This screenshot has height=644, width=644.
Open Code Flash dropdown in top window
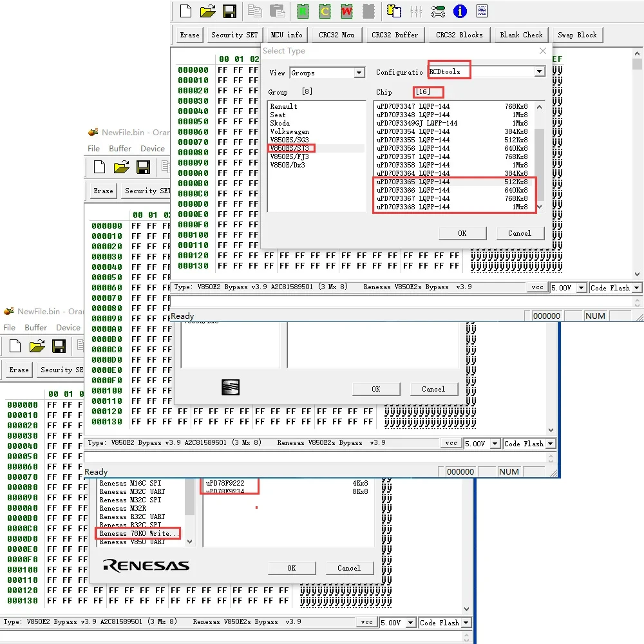point(637,287)
